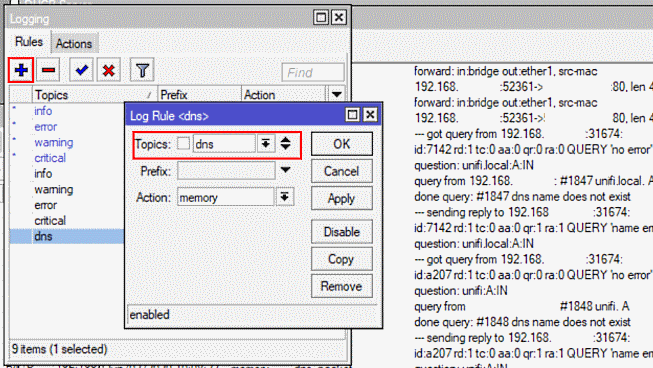Confirm the log rule with OK
653x368 pixels.
[341, 144]
